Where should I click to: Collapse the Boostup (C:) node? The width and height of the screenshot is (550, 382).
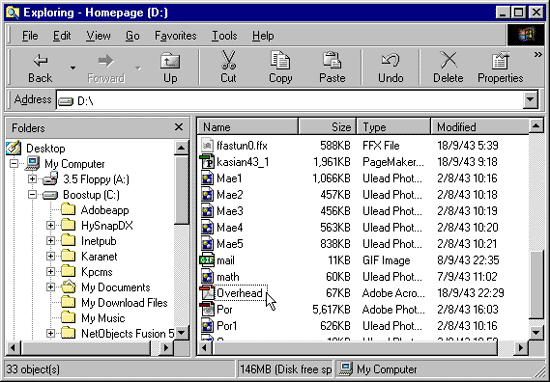[x=32, y=195]
